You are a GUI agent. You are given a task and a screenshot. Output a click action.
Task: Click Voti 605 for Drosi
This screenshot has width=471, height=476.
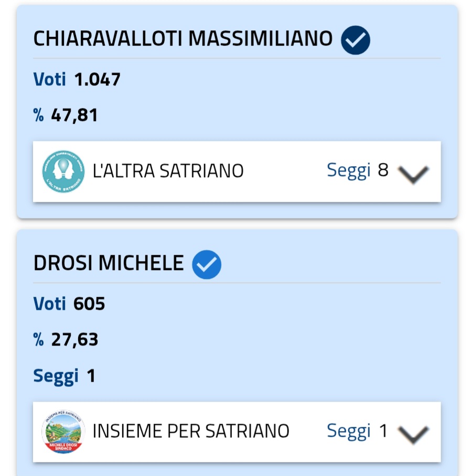(x=69, y=304)
